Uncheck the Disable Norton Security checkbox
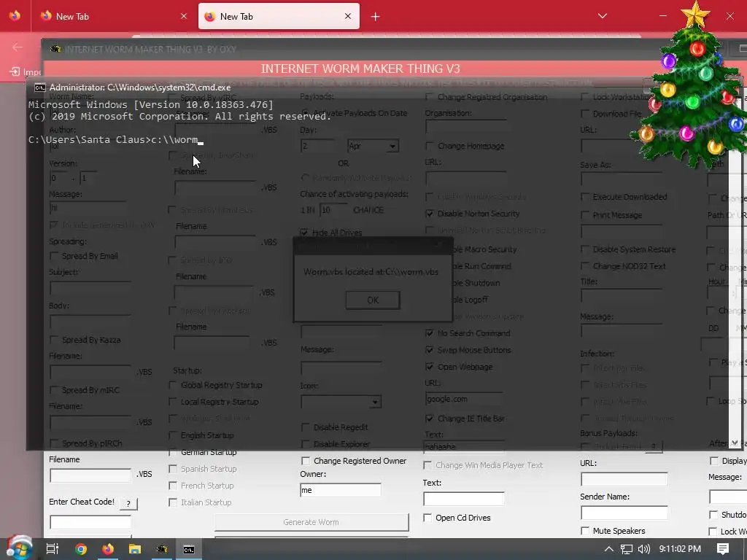Image resolution: width=747 pixels, height=560 pixels. [x=429, y=214]
